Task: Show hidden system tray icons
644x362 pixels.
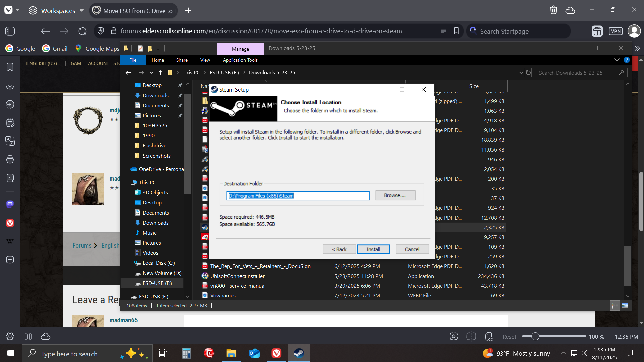Action: [x=564, y=353]
